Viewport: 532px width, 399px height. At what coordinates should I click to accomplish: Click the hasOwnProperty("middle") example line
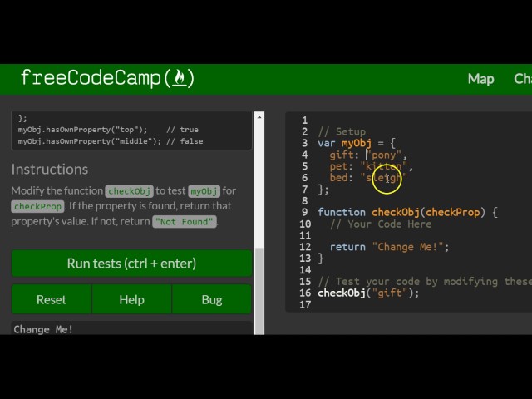[111, 141]
